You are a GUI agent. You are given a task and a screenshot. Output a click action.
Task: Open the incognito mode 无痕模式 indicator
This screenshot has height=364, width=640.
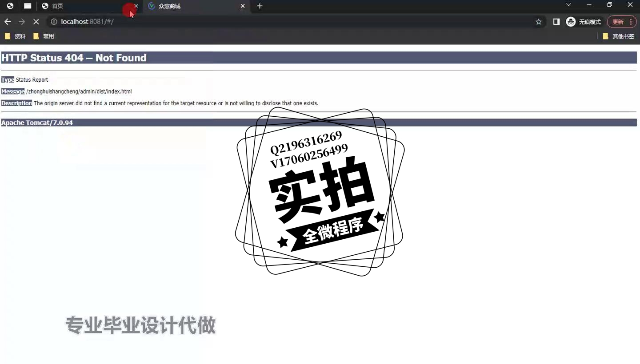click(x=584, y=22)
